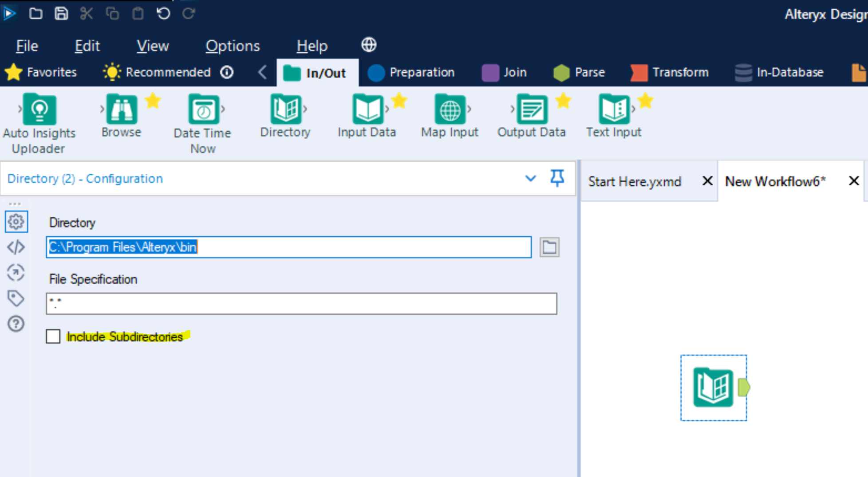Toggle the pin on the Configuration window
The height and width of the screenshot is (477, 868).
[557, 178]
